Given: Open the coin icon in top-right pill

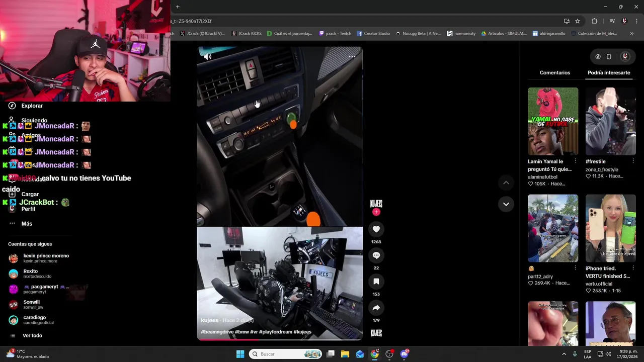Looking at the screenshot, I should (x=598, y=57).
